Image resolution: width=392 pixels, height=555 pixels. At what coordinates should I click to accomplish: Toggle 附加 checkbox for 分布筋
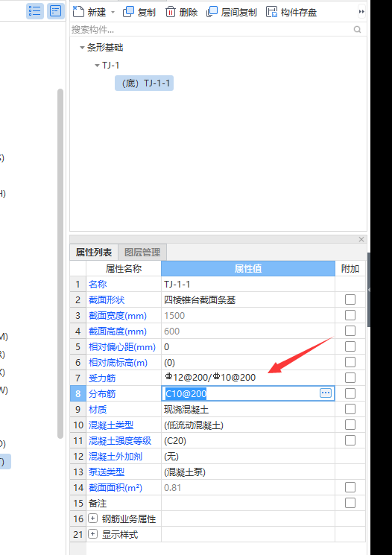(x=350, y=393)
